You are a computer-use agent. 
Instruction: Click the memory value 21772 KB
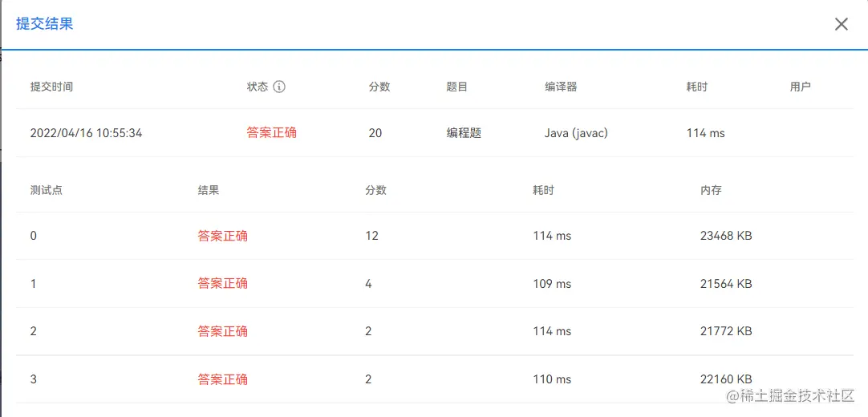[x=726, y=331]
